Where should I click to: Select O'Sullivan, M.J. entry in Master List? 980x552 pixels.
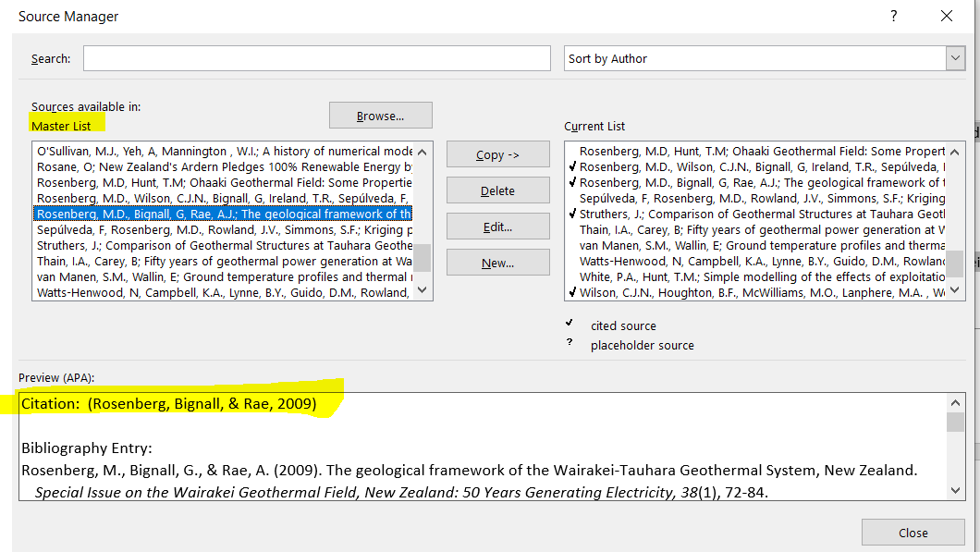click(x=224, y=152)
